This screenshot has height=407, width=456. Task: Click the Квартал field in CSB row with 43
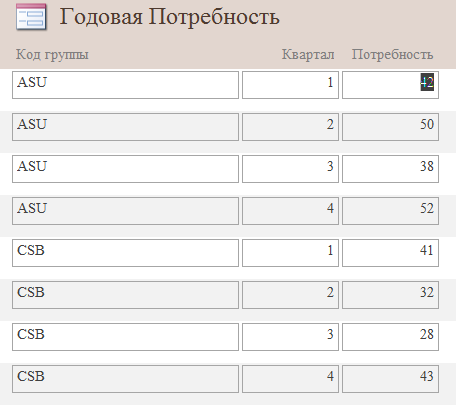click(290, 379)
